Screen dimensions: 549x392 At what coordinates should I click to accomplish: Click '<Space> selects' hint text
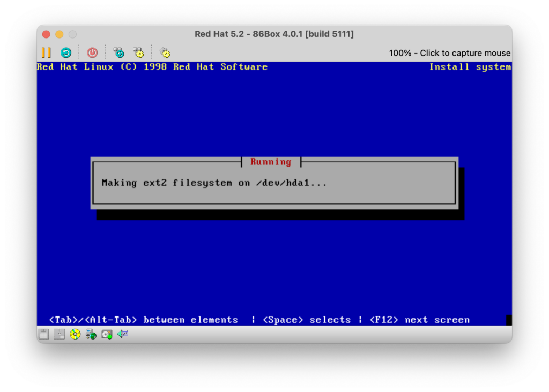306,320
